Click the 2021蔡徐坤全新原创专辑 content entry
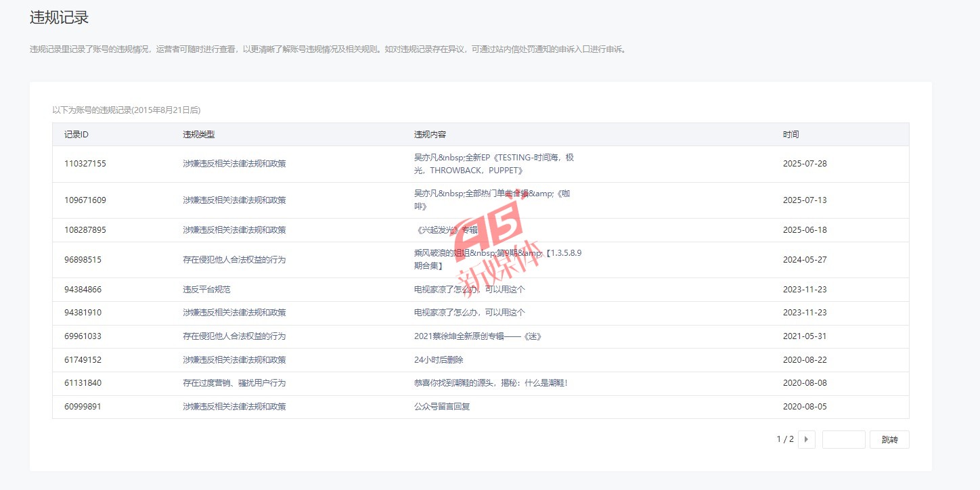Screen dimensions: 980x490 (x=478, y=336)
